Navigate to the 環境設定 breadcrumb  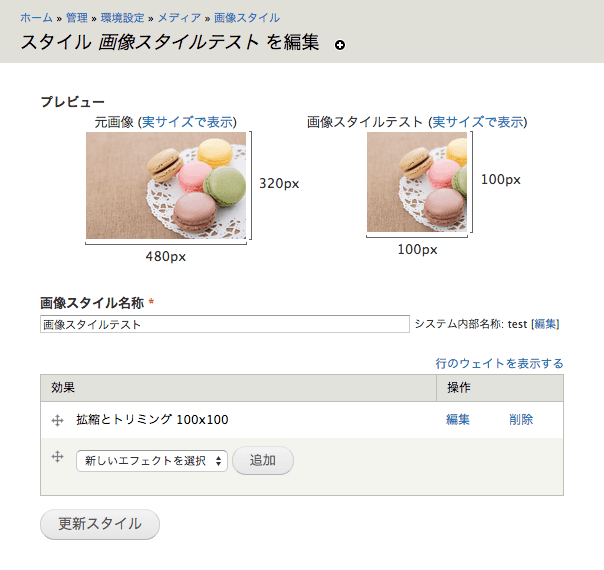click(x=124, y=18)
